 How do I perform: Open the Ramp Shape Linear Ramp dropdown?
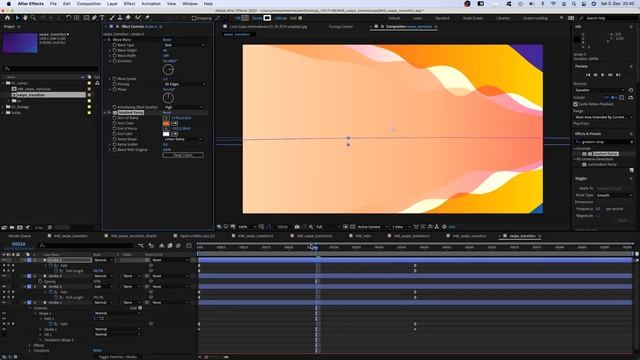tap(183, 139)
